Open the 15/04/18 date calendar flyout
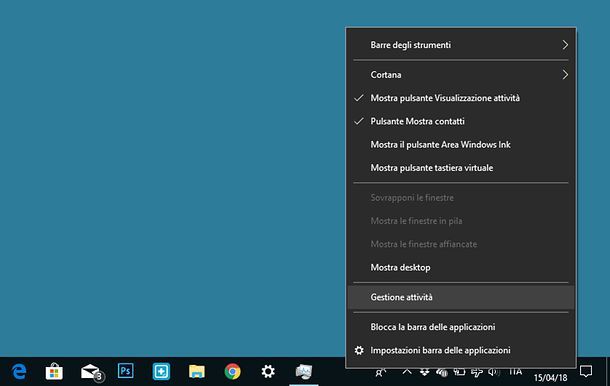Image resolution: width=610 pixels, height=386 pixels. coord(550,377)
